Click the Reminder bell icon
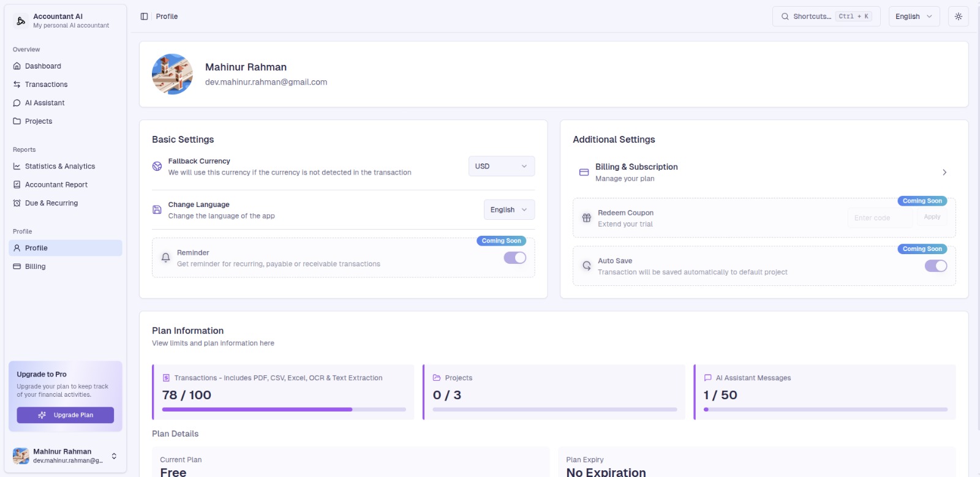The height and width of the screenshot is (477, 980). point(165,258)
